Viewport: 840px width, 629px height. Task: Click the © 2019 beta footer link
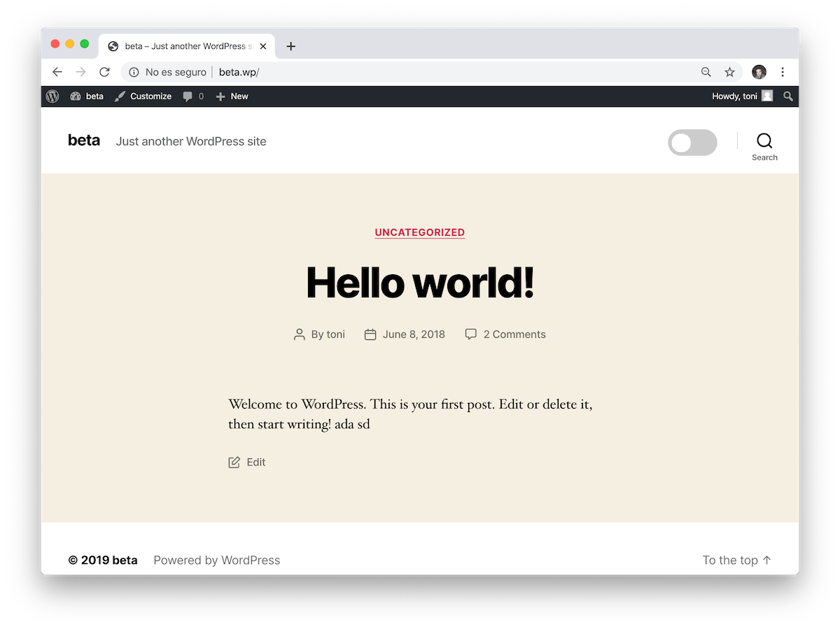coord(103,560)
